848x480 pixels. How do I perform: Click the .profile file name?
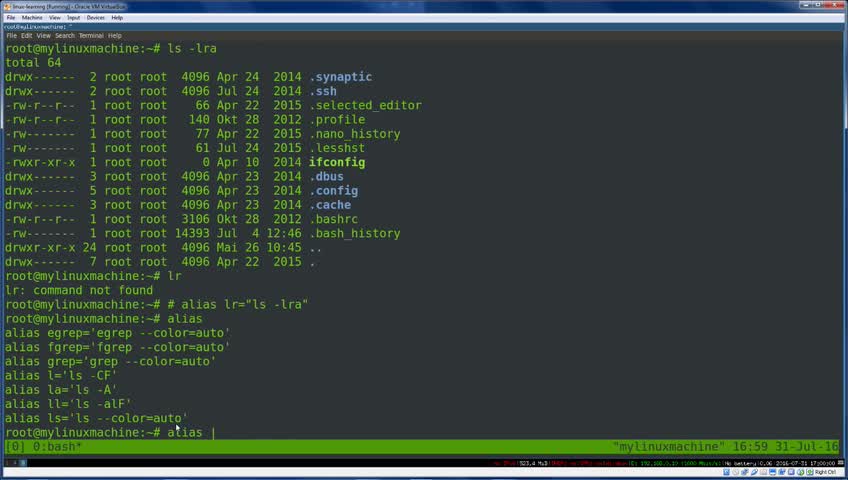click(337, 119)
